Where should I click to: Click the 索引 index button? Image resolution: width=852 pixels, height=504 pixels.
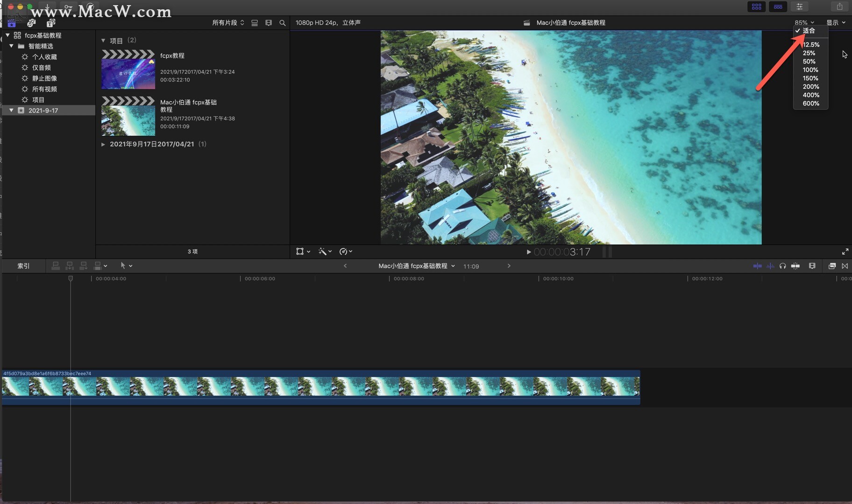[23, 266]
